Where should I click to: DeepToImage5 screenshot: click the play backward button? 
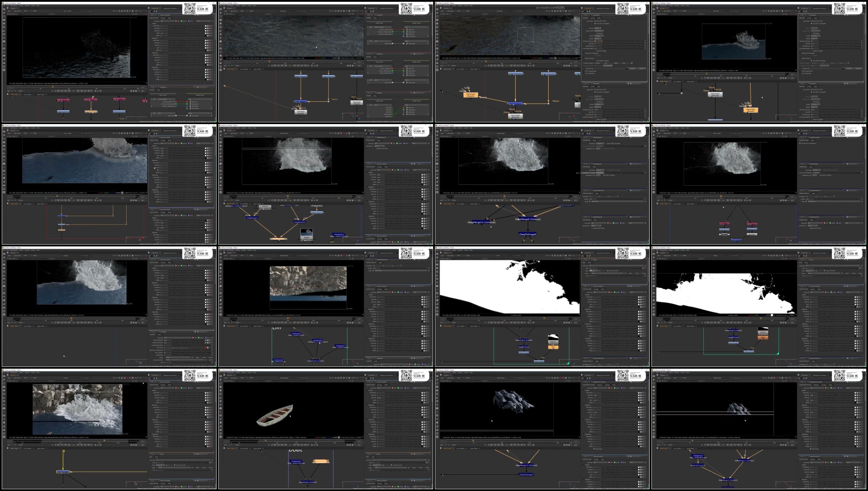(x=503, y=200)
